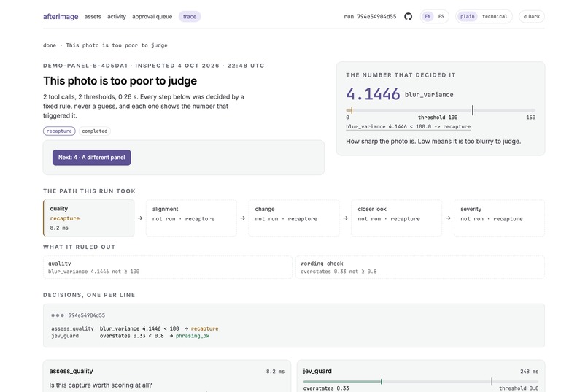588x392 pixels.
Task: Select the closer look step card
Action: click(397, 218)
